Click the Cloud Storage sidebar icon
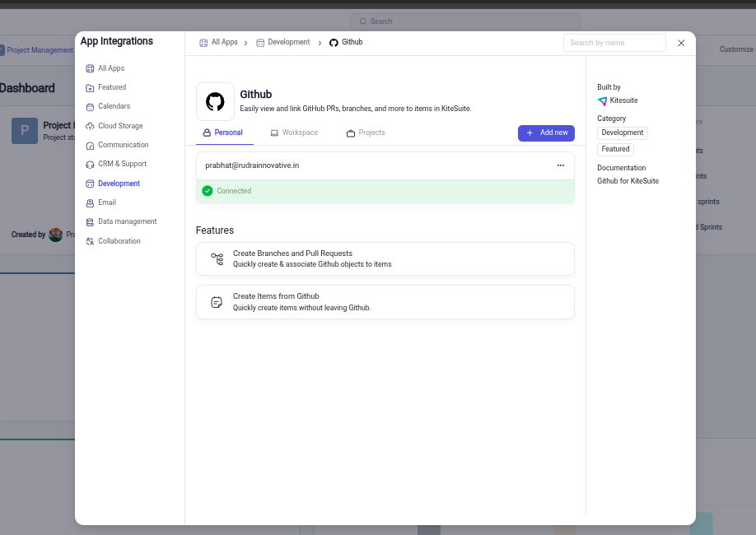Screen dimensions: 756x535 [x=90, y=126]
